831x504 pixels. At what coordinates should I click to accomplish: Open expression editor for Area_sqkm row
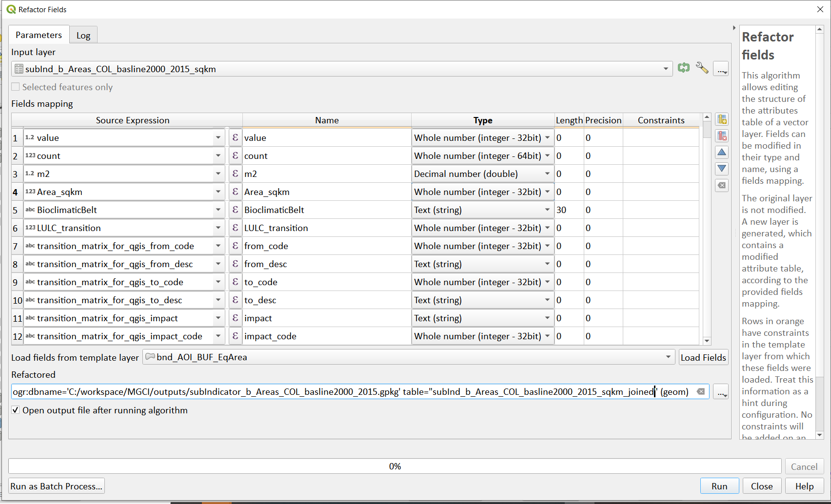(235, 192)
